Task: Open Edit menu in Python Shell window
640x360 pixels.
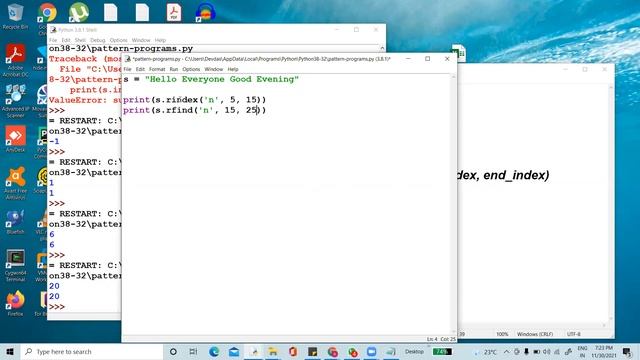Action: click(66, 40)
